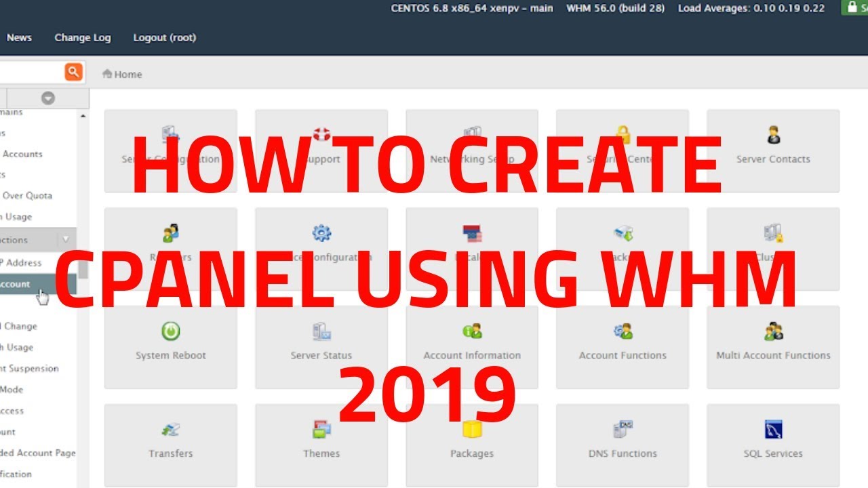
Task: Click the Home breadcrumb house icon
Action: pos(107,74)
